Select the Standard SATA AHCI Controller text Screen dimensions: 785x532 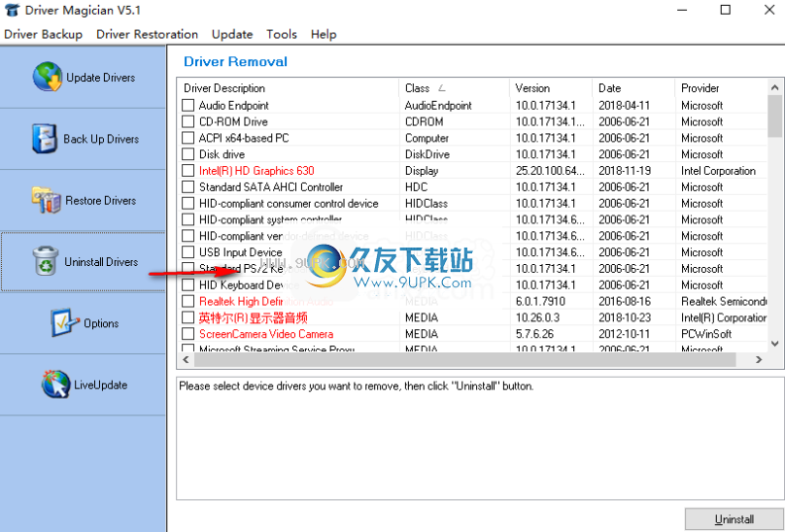point(271,187)
